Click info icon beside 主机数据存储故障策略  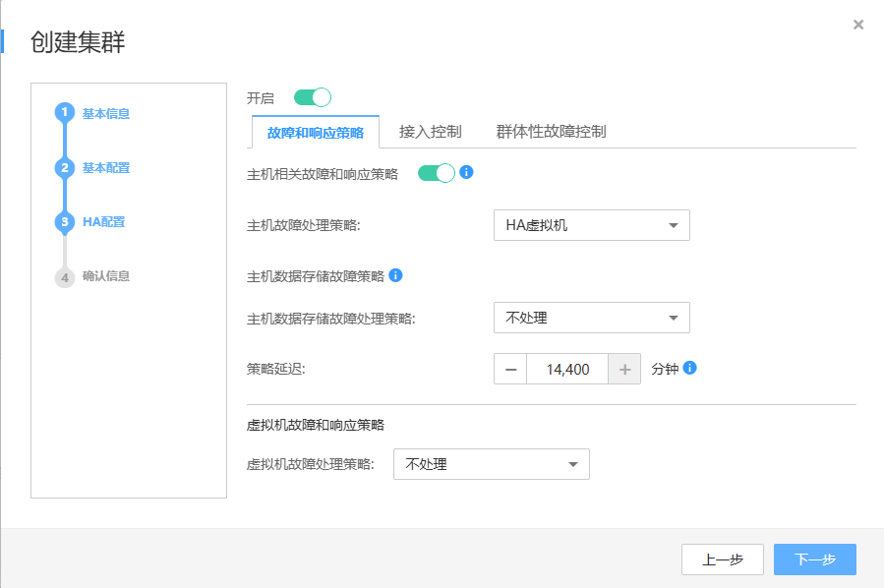tap(395, 275)
